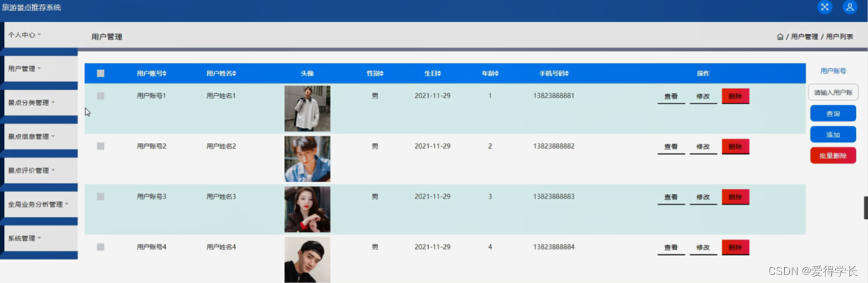
Task: Click the vertical scrollbar handle at right edge
Action: click(x=865, y=207)
